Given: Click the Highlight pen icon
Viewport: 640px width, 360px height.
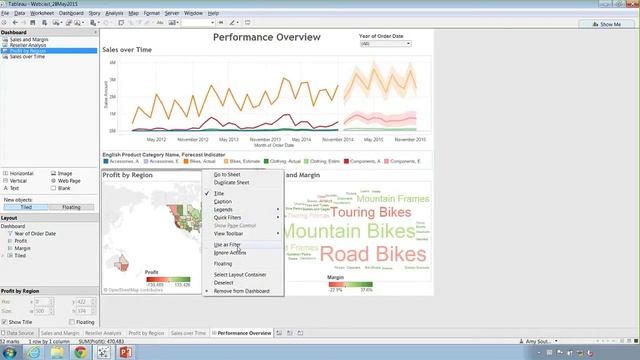Looking at the screenshot, I should click(233, 23).
